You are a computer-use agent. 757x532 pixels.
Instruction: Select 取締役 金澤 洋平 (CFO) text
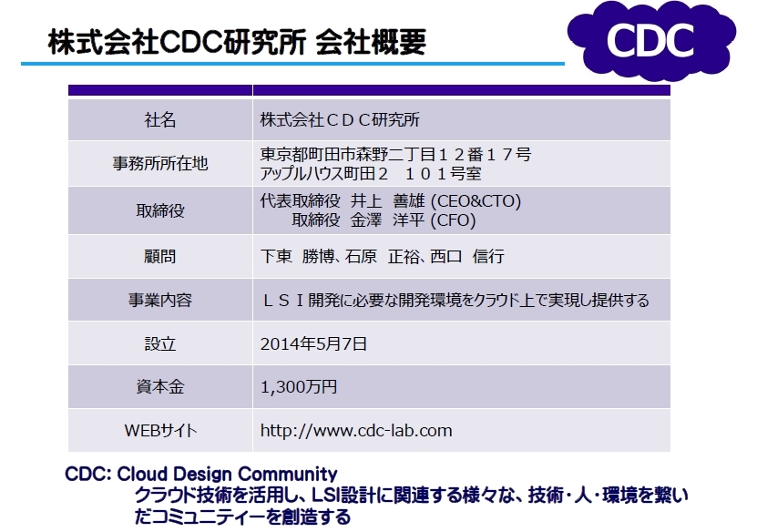(x=384, y=220)
